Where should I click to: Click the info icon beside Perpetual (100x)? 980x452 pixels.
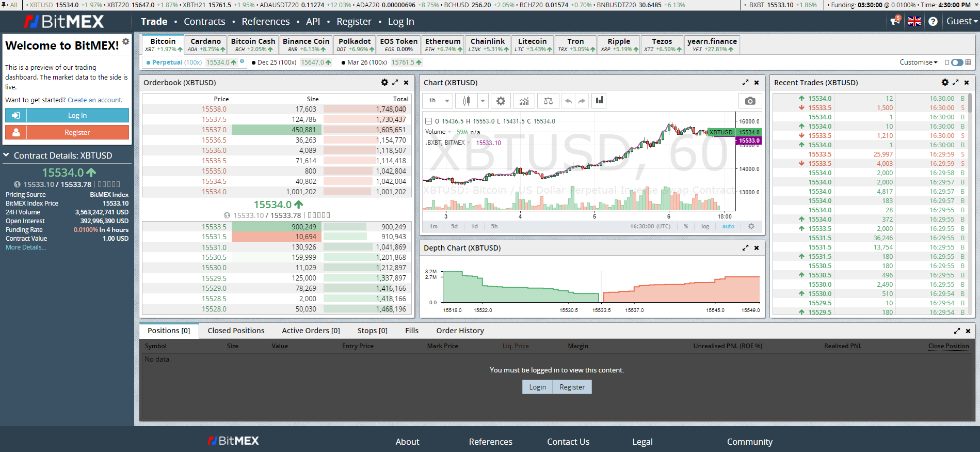pos(242,61)
